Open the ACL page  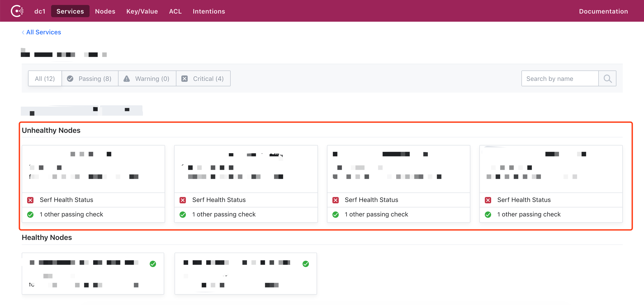175,11
